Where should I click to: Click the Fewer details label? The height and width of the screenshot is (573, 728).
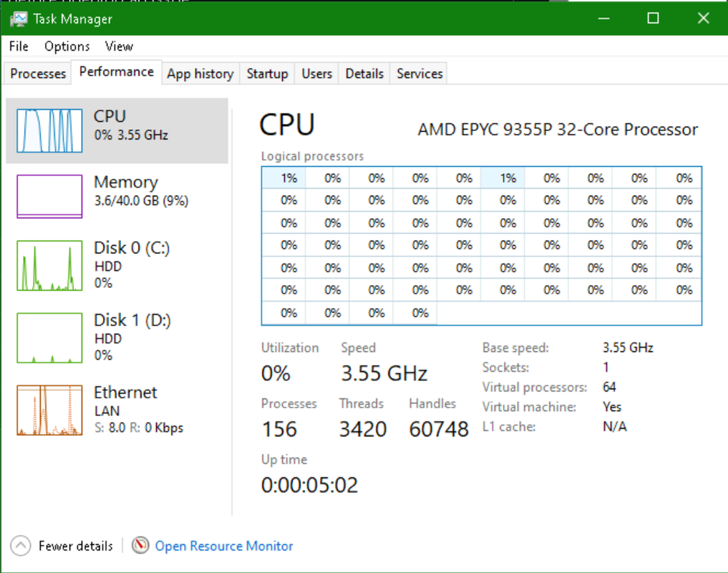[76, 546]
